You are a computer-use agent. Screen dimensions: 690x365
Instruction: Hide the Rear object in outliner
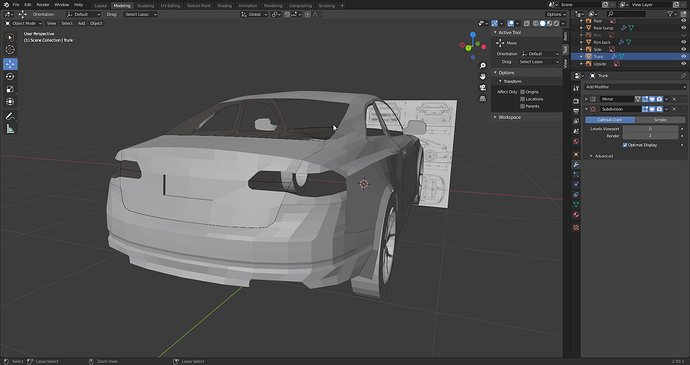(683, 21)
